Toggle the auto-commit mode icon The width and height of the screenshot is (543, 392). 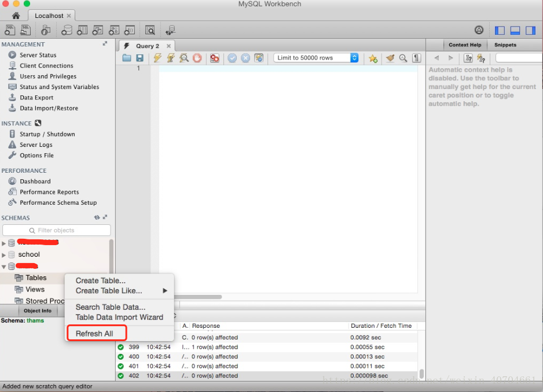click(259, 58)
